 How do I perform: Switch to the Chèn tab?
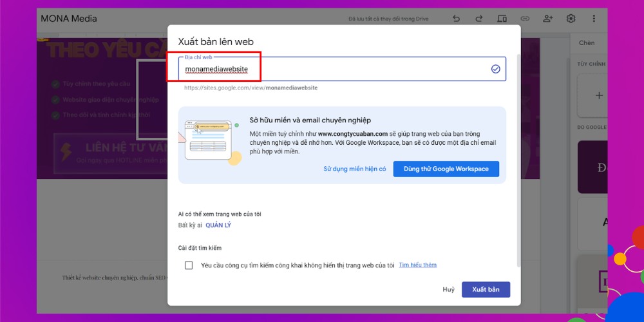(587, 43)
